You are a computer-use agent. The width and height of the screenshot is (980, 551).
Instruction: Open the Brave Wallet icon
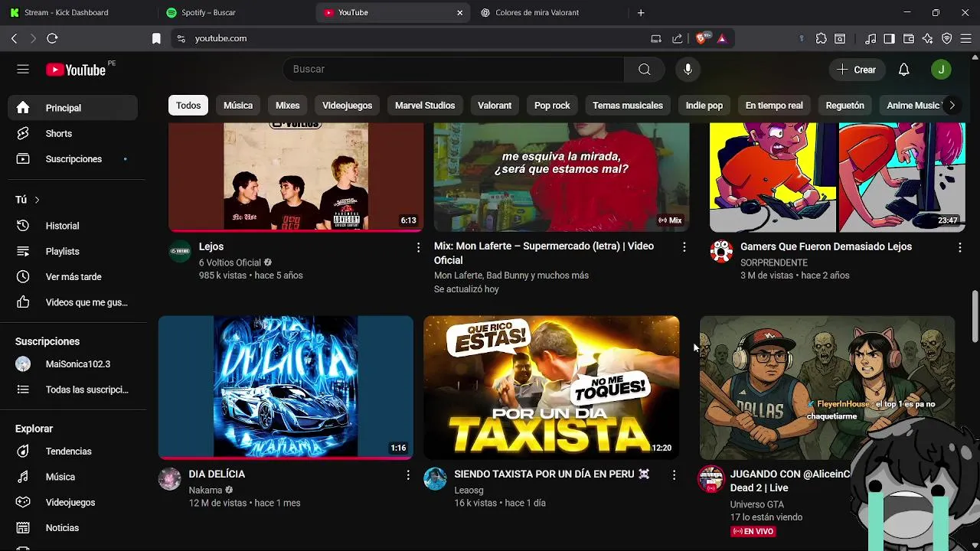[909, 38]
